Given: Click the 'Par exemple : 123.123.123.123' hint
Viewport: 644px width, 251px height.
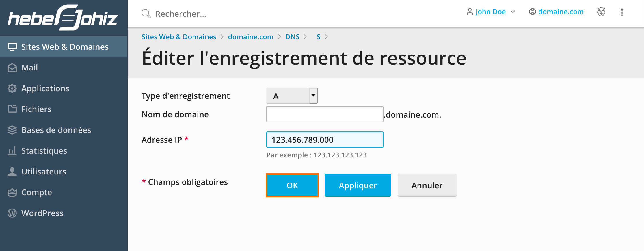Looking at the screenshot, I should pyautogui.click(x=317, y=155).
